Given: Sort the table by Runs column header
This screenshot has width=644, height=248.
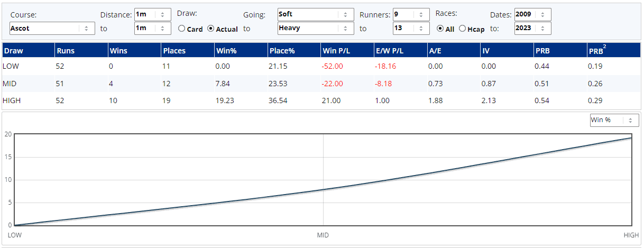Looking at the screenshot, I should click(x=66, y=51).
